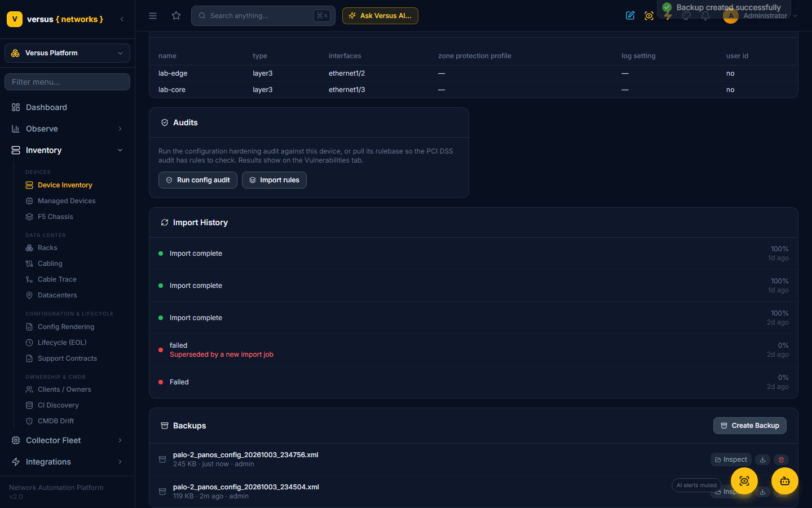The width and height of the screenshot is (812, 508).
Task: Click the Lifecycle (EOL) clock icon
Action: [29, 343]
